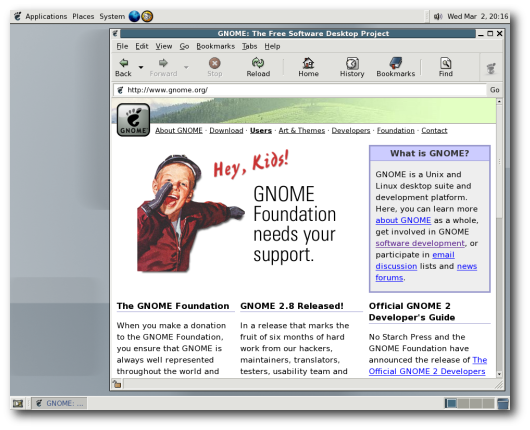Viewport: 530px width, 430px height.
Task: Click the Go button beside the address bar
Action: click(495, 90)
